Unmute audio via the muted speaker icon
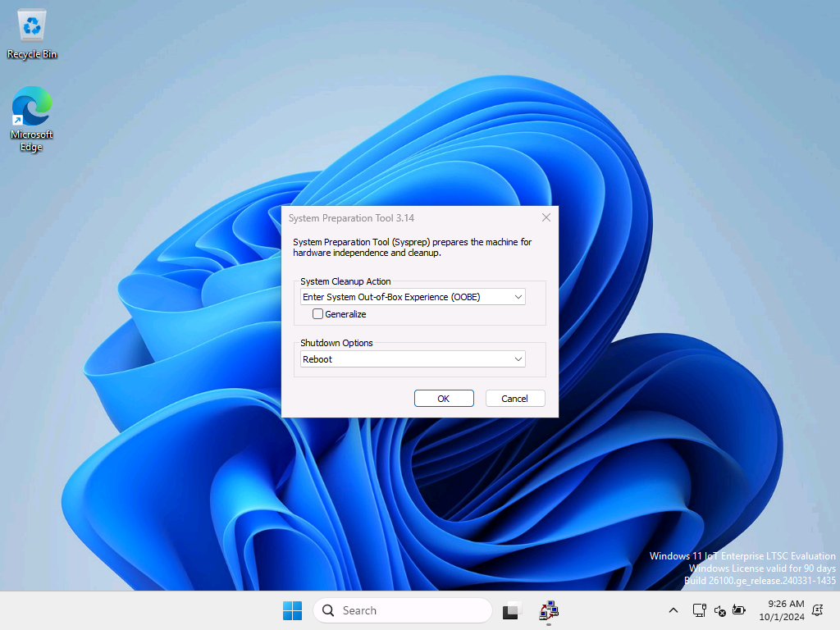840x630 pixels. [719, 611]
